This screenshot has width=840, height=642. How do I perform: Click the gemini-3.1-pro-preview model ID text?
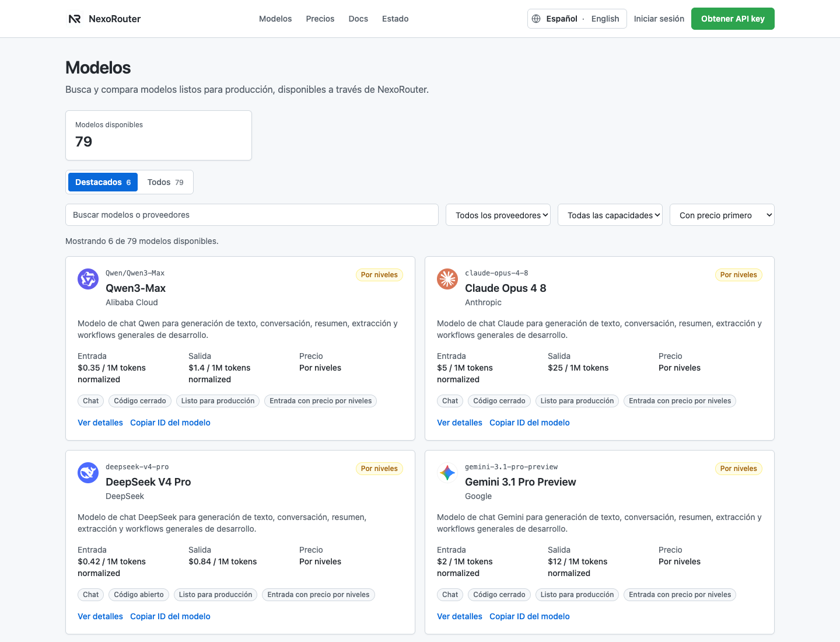pos(511,467)
